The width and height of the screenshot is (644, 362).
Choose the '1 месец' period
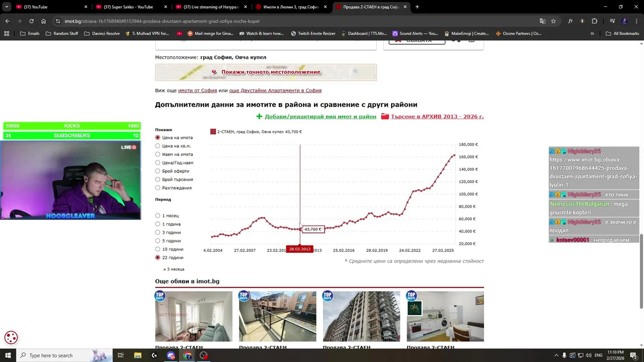(x=157, y=216)
